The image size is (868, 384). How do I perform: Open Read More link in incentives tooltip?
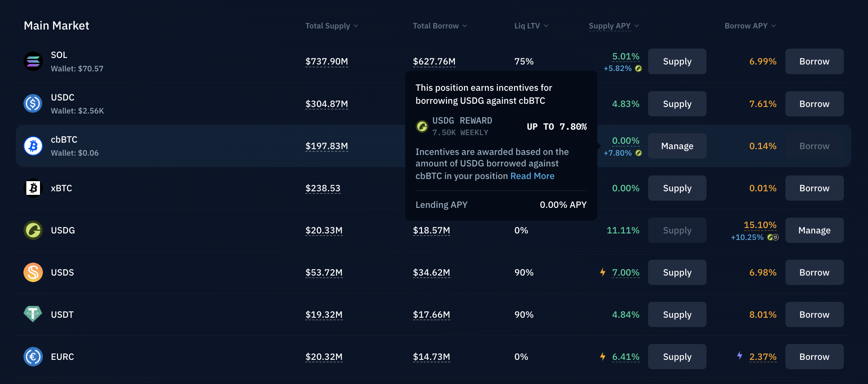point(532,176)
